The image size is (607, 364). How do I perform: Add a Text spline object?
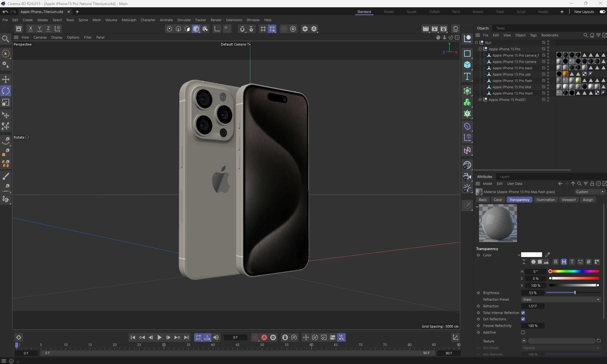pyautogui.click(x=467, y=76)
